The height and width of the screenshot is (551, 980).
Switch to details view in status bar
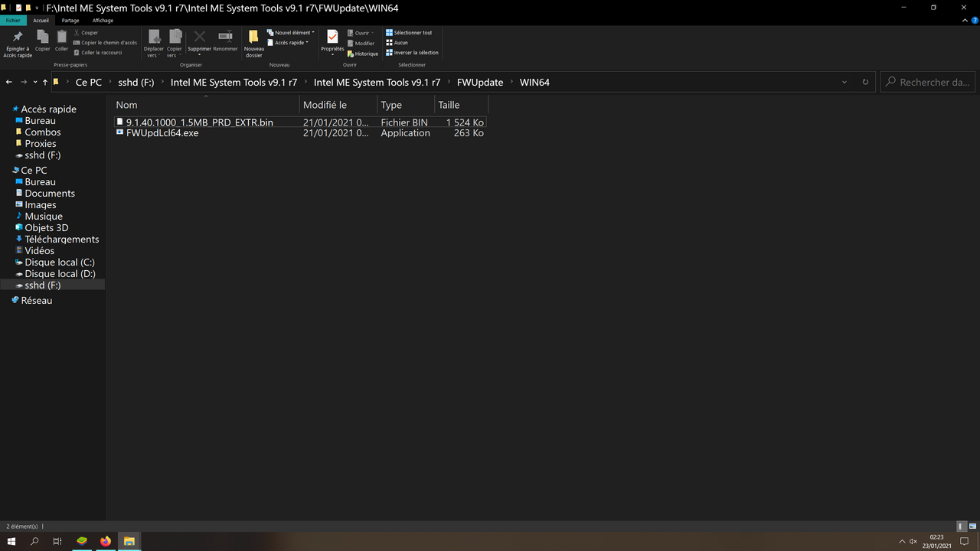pyautogui.click(x=961, y=527)
